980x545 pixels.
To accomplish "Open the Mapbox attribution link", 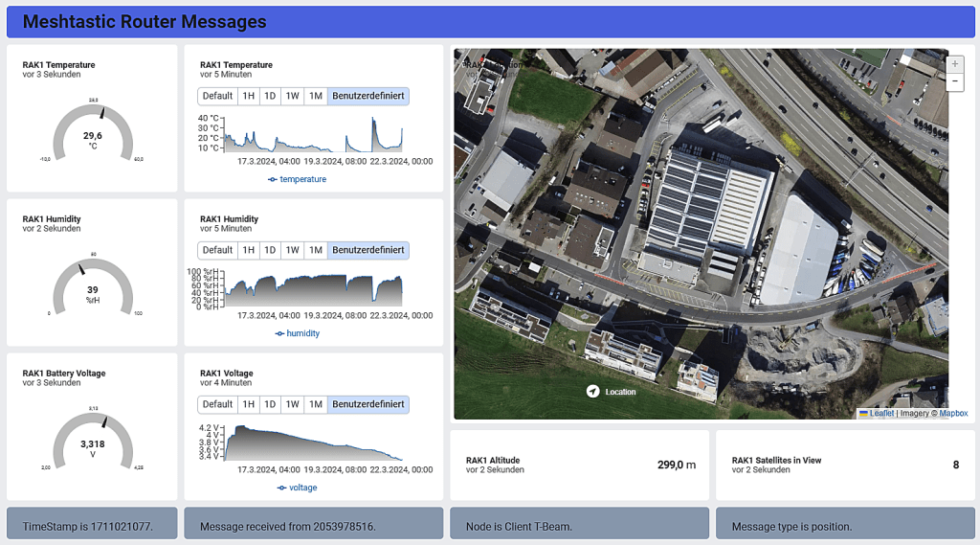I will (x=952, y=414).
